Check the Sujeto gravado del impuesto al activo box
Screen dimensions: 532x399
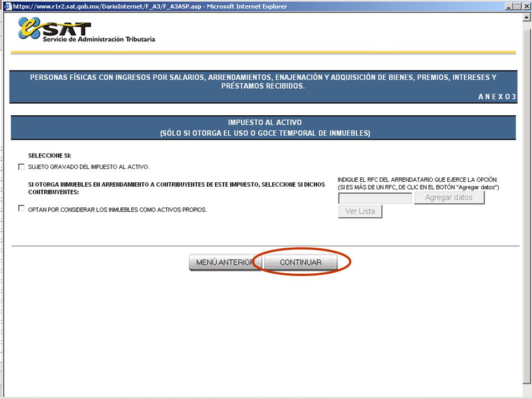(22, 167)
